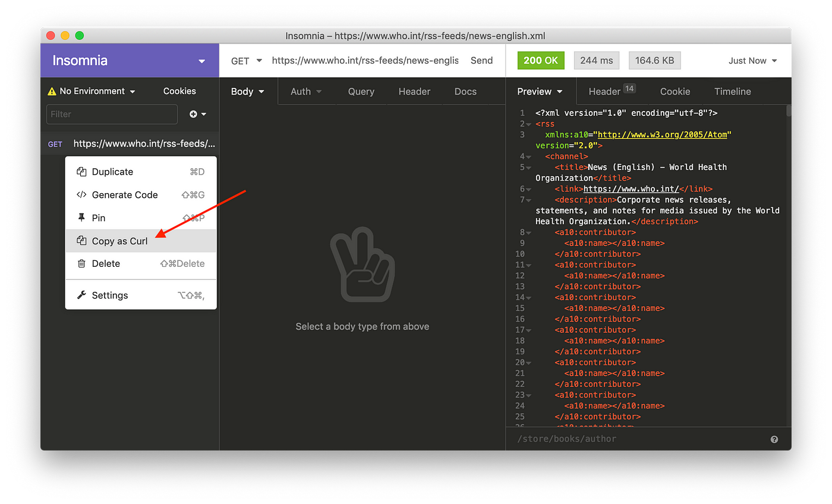Click the Pin thumbtack icon
Screen dimensions: 832x504
point(81,218)
